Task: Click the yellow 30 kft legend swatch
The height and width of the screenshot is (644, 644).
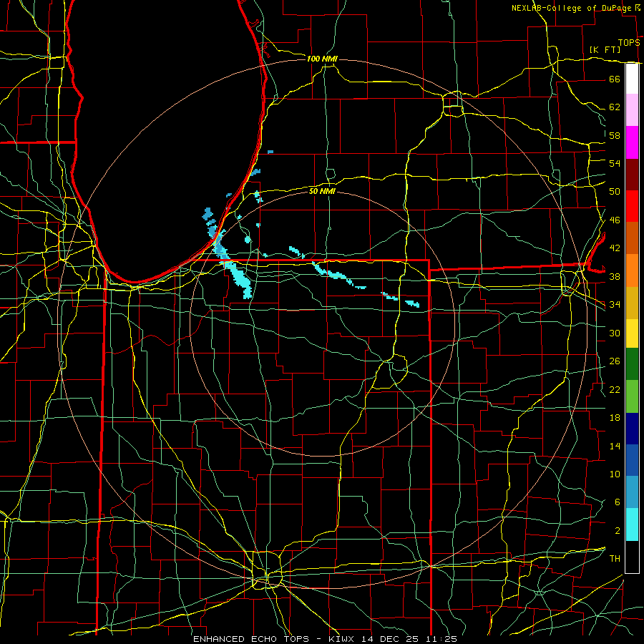Action: pyautogui.click(x=632, y=333)
